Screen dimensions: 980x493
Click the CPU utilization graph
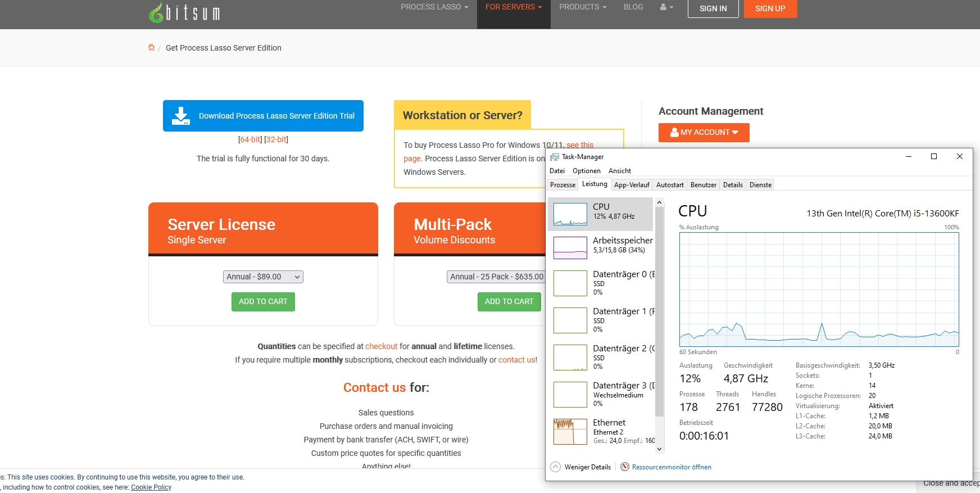coord(819,290)
